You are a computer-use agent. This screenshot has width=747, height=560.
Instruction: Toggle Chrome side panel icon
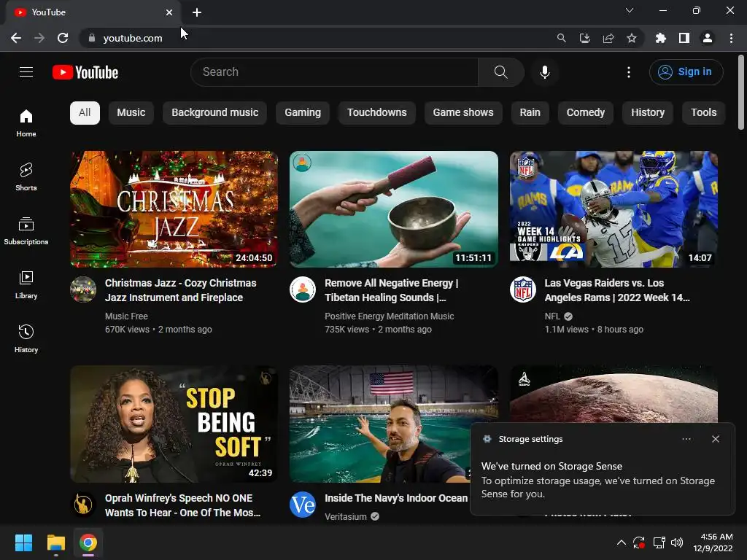tap(684, 38)
